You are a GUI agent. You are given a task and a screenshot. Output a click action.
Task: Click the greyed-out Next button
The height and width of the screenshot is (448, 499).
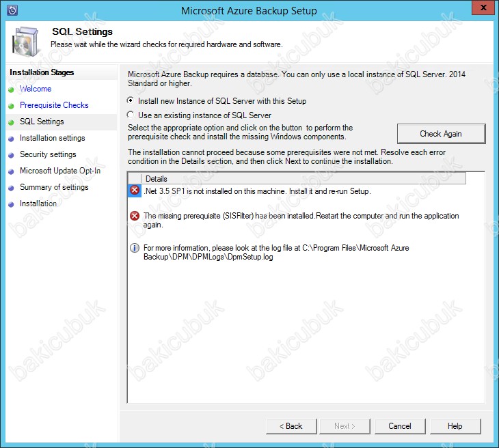(x=345, y=426)
